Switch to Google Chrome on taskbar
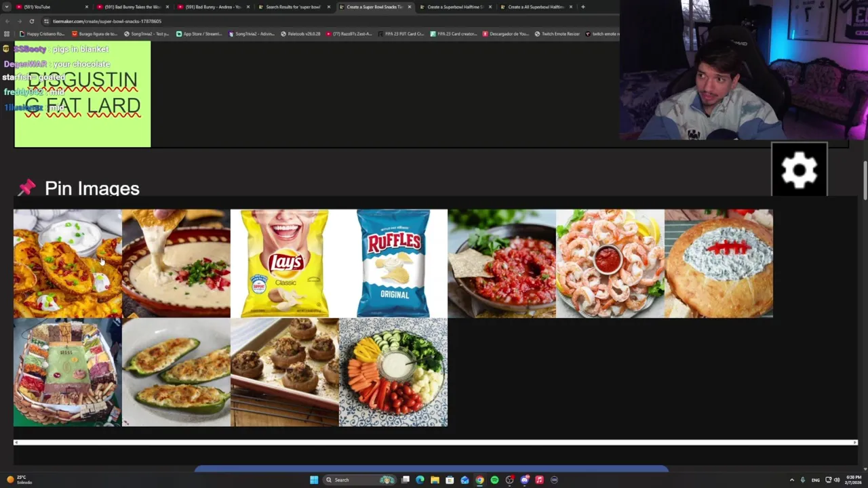Image resolution: width=868 pixels, height=488 pixels. click(479, 480)
